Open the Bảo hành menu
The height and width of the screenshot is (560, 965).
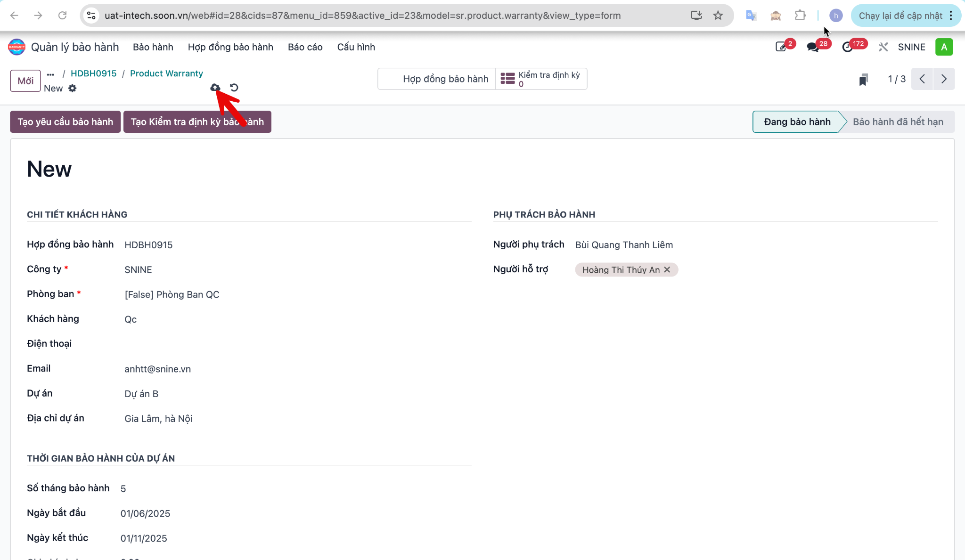153,47
